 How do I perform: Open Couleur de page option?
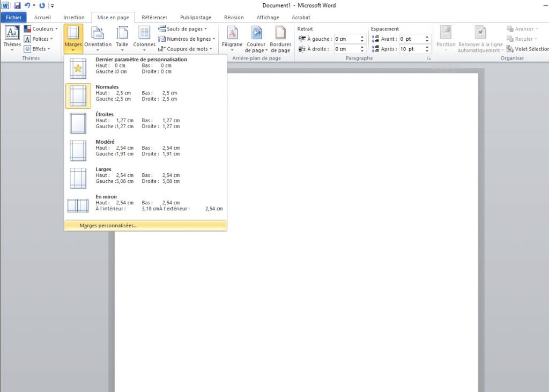point(256,38)
